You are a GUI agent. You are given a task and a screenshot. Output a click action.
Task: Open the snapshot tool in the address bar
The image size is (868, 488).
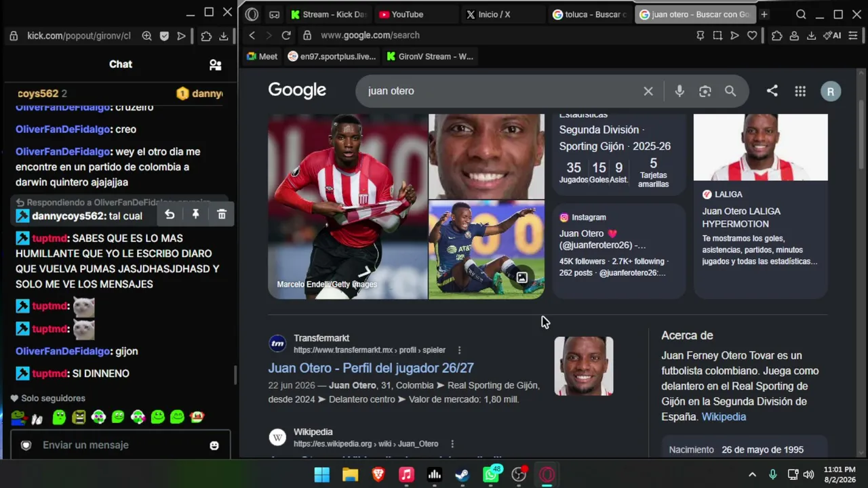717,35
